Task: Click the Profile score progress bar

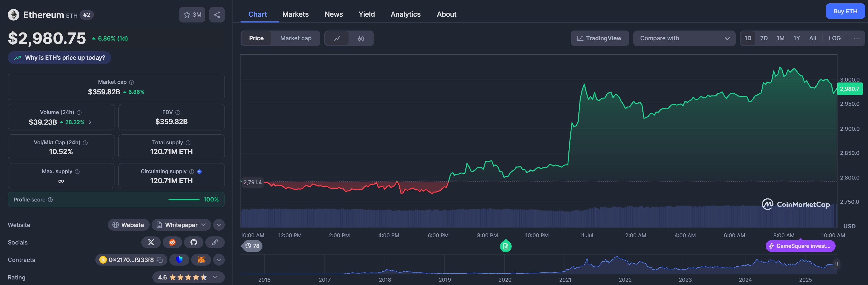Action: pos(184,200)
